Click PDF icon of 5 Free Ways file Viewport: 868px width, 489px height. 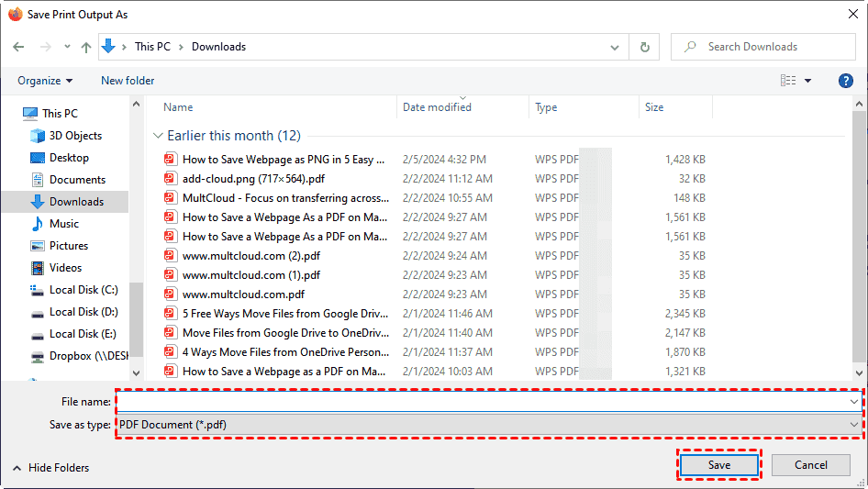(170, 314)
